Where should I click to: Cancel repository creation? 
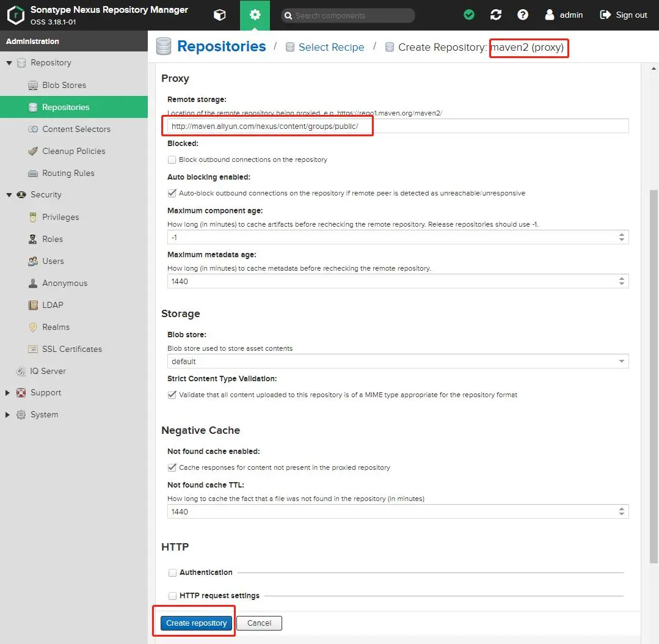click(x=259, y=623)
